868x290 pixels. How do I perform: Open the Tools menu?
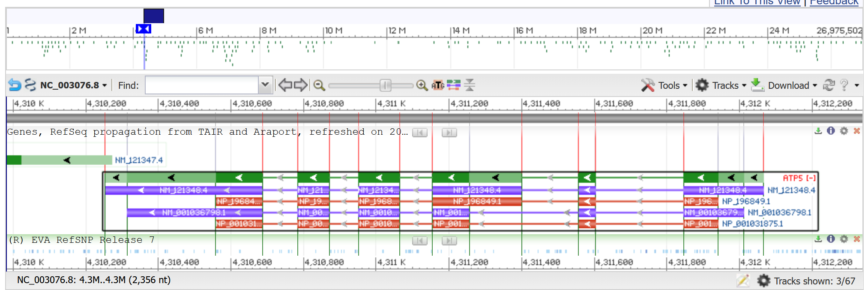[x=664, y=85]
